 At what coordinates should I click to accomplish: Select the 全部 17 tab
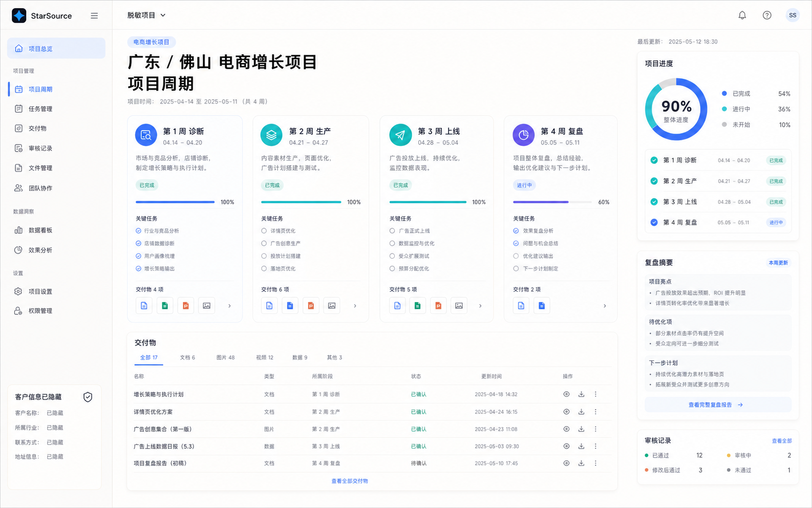tap(149, 357)
